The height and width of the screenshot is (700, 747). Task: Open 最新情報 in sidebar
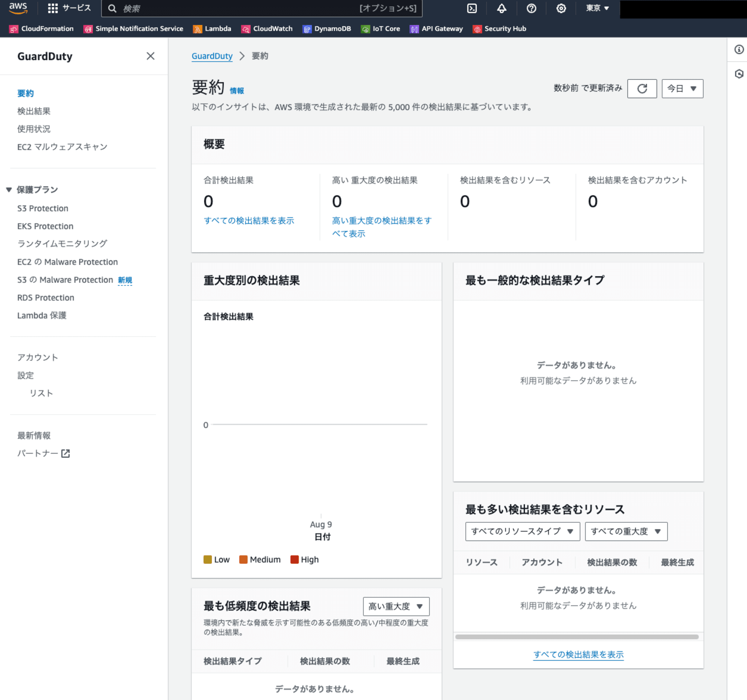34,436
